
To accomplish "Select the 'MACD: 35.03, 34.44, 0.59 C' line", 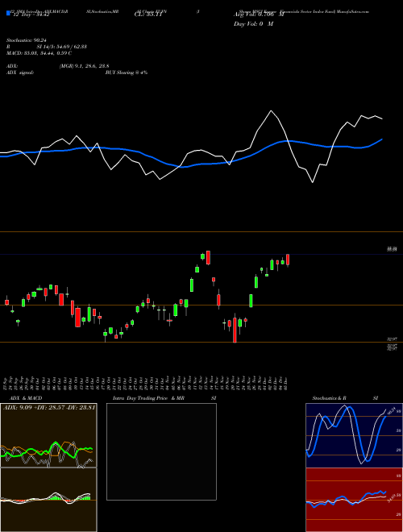I will 39,53.
